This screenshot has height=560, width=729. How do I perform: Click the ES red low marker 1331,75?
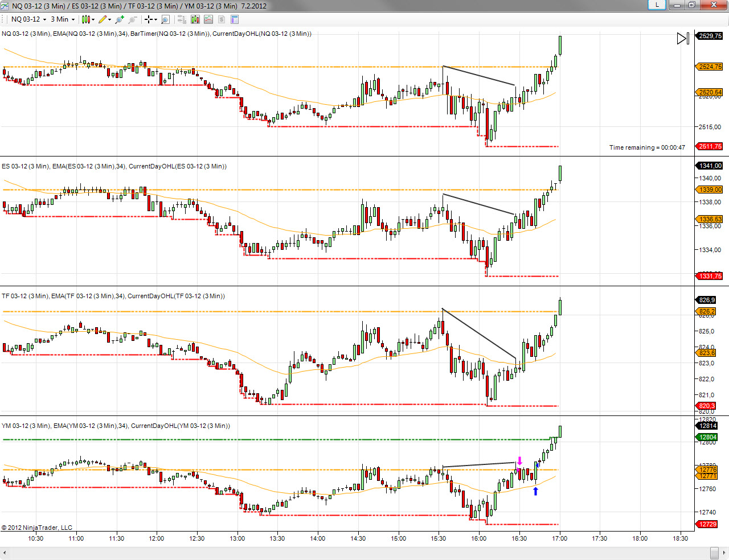pos(709,276)
